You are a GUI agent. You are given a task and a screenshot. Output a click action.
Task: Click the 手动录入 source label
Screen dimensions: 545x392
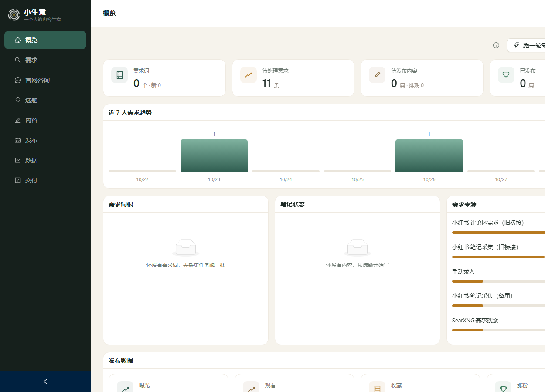tap(463, 271)
